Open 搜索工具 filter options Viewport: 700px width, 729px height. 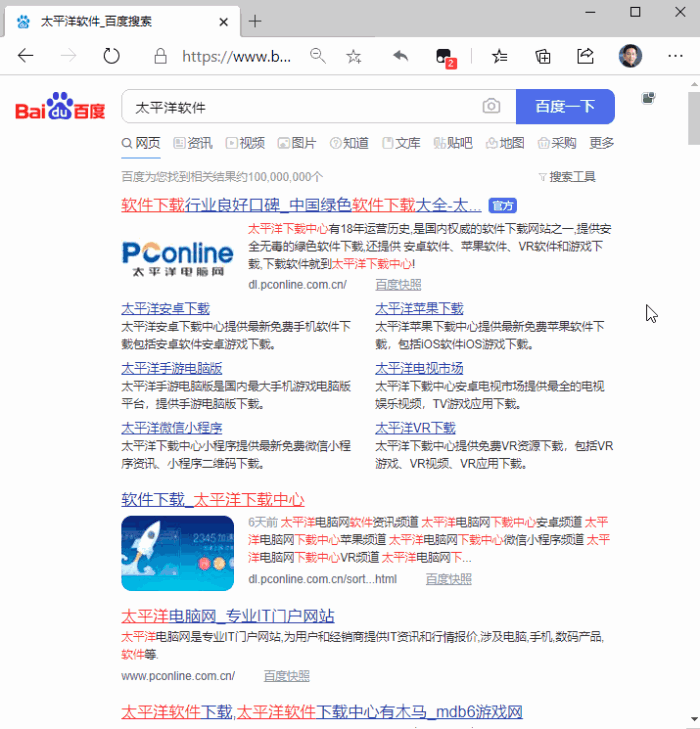567,177
